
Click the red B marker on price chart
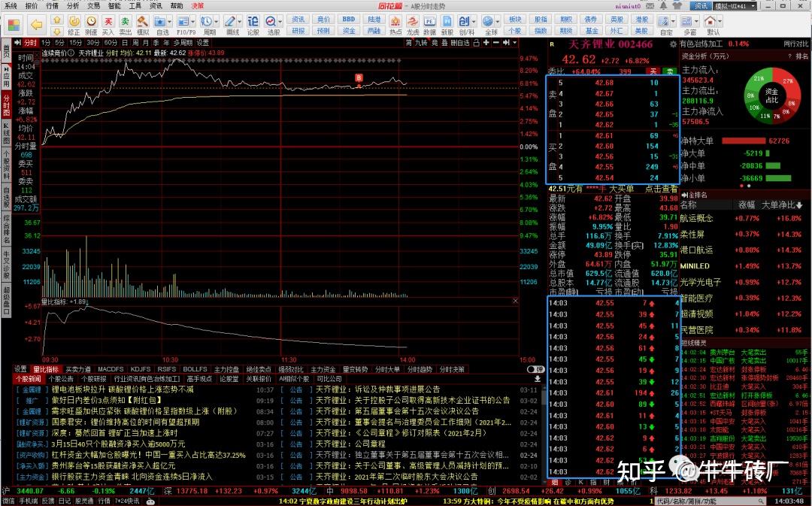(359, 77)
